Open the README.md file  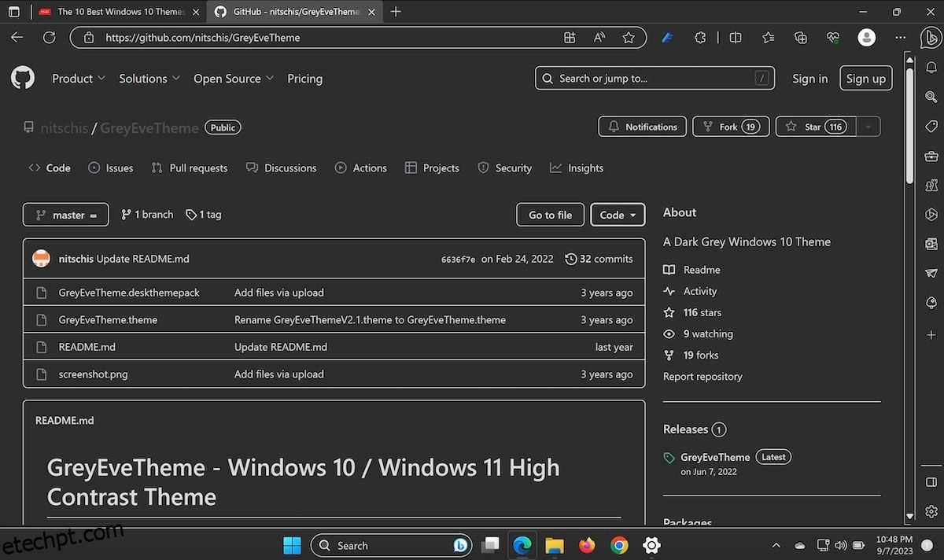tap(87, 346)
